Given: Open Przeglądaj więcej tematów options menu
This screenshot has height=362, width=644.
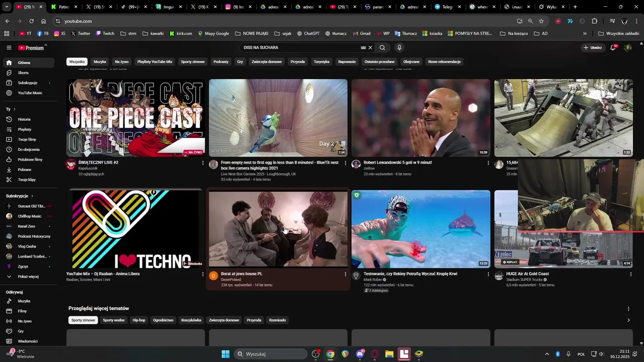Looking at the screenshot, I should click(628, 309).
